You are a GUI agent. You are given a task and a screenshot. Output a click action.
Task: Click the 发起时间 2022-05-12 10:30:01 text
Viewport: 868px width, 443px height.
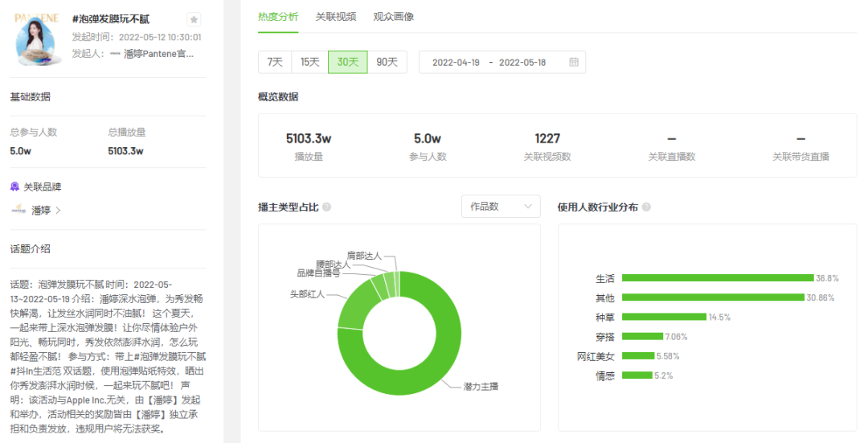pos(137,37)
